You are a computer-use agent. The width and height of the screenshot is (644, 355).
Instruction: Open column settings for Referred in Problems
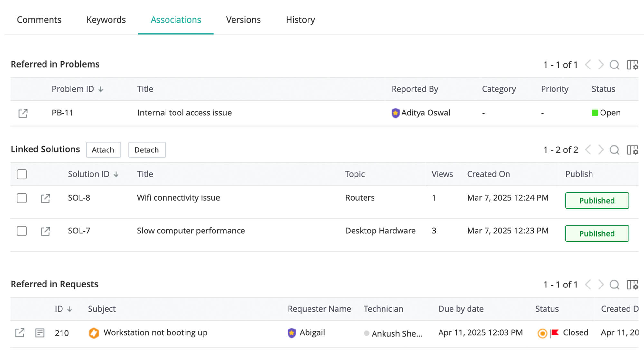[x=631, y=65]
